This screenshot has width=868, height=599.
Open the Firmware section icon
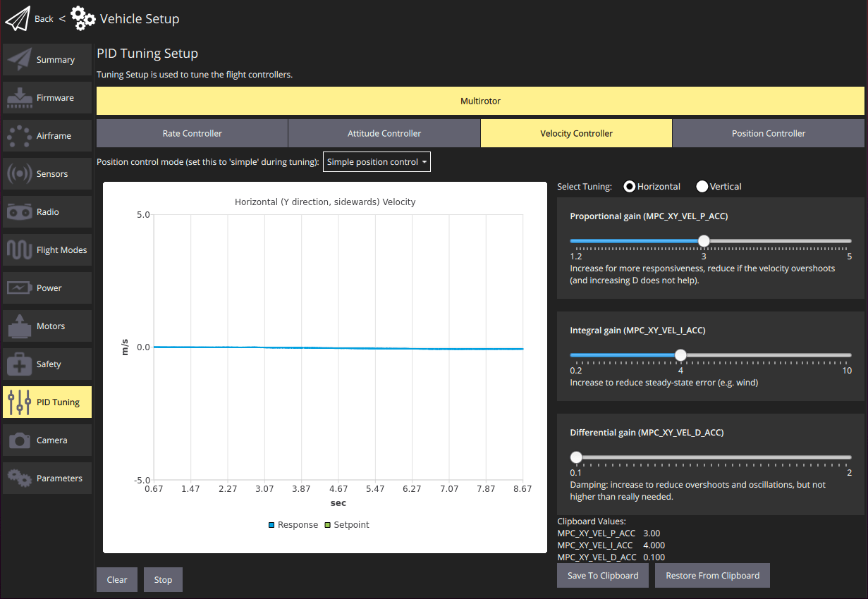[20, 98]
